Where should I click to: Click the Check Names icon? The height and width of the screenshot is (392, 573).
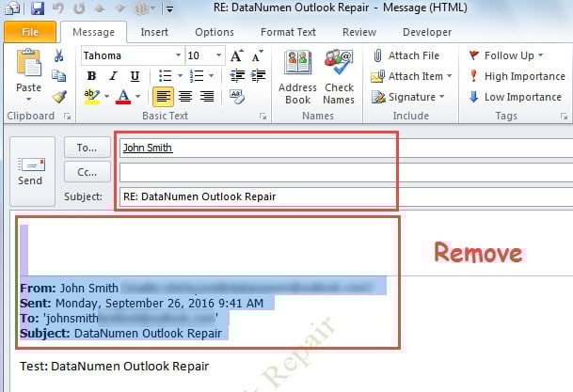click(339, 77)
